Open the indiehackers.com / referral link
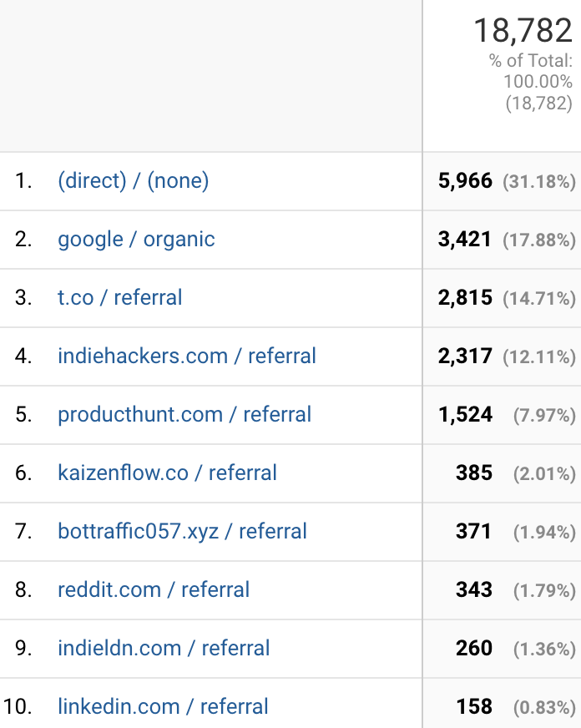Image resolution: width=581 pixels, height=728 pixels. click(x=187, y=356)
